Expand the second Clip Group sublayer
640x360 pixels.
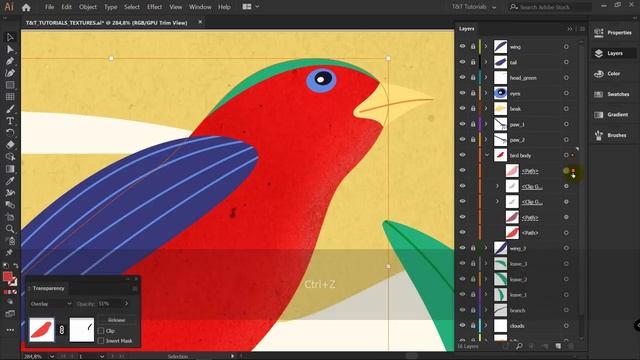(x=497, y=202)
